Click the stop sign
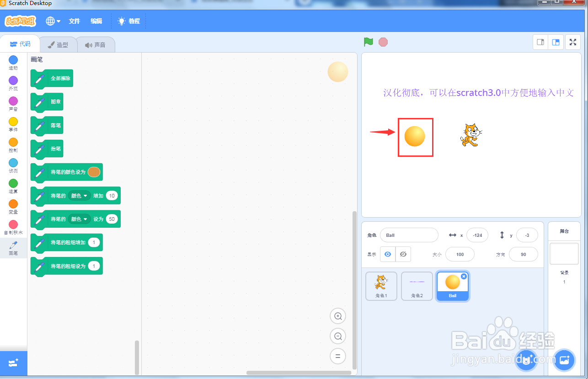 (383, 42)
